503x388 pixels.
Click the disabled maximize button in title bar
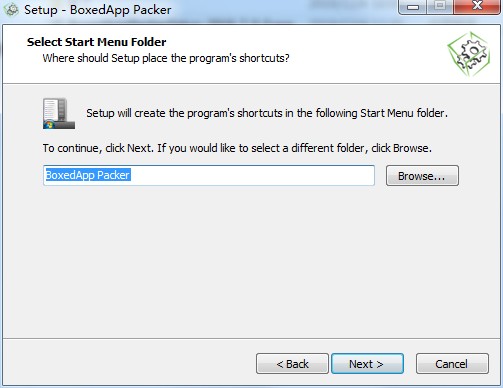(x=440, y=6)
